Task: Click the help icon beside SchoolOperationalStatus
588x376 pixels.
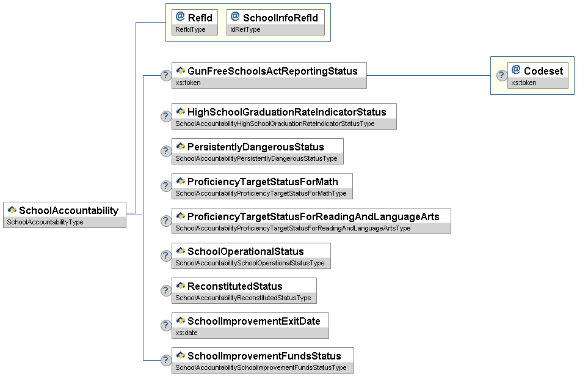Action: (165, 256)
